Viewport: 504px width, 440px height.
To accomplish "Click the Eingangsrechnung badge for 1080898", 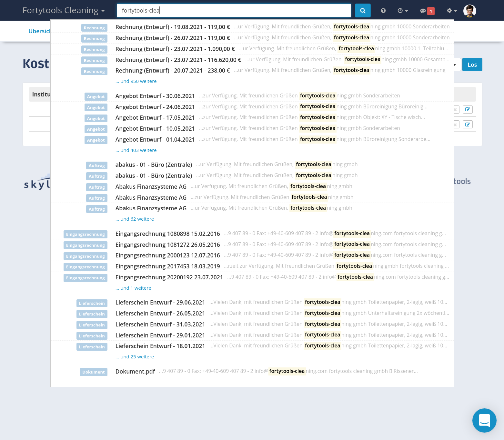I will click(86, 234).
